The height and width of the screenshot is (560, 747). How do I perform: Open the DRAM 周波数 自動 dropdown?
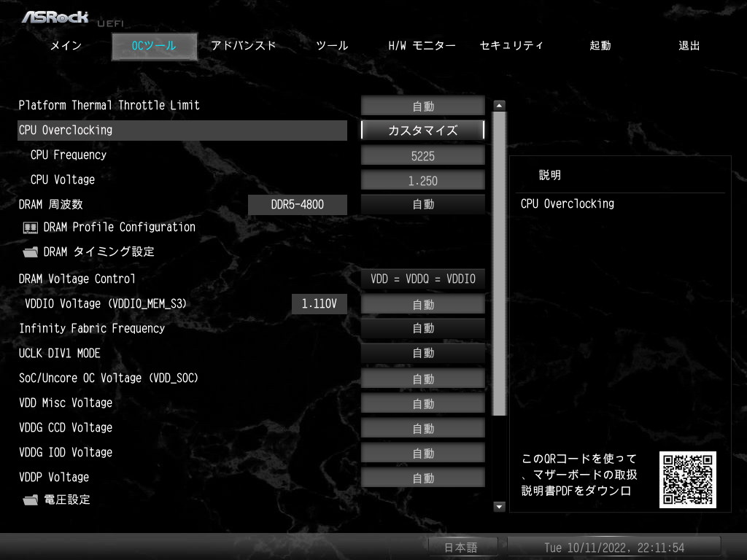coord(423,204)
